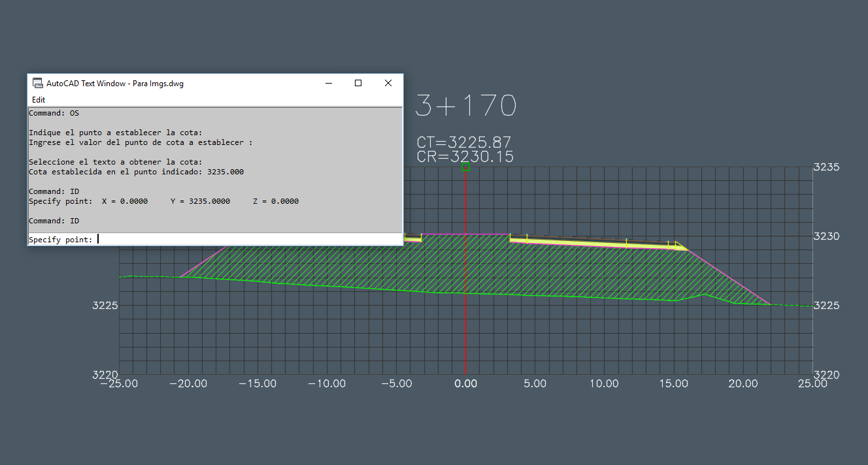868x465 pixels.
Task: Open the Edit menu
Action: tap(39, 100)
